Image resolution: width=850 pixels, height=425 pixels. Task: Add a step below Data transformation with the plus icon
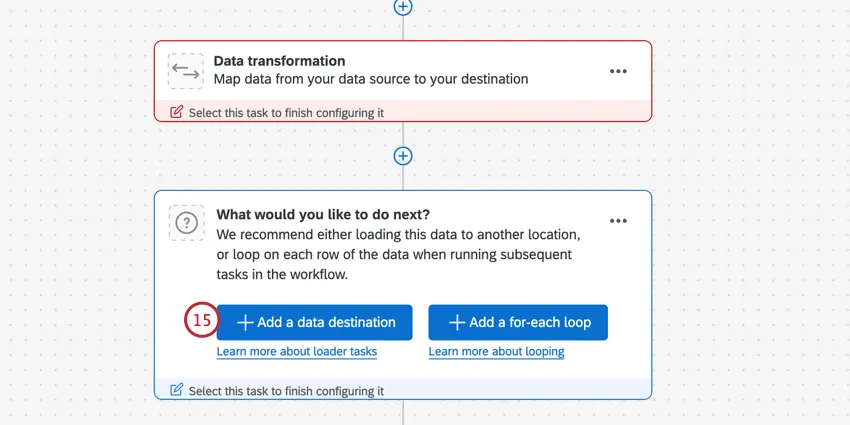click(402, 156)
